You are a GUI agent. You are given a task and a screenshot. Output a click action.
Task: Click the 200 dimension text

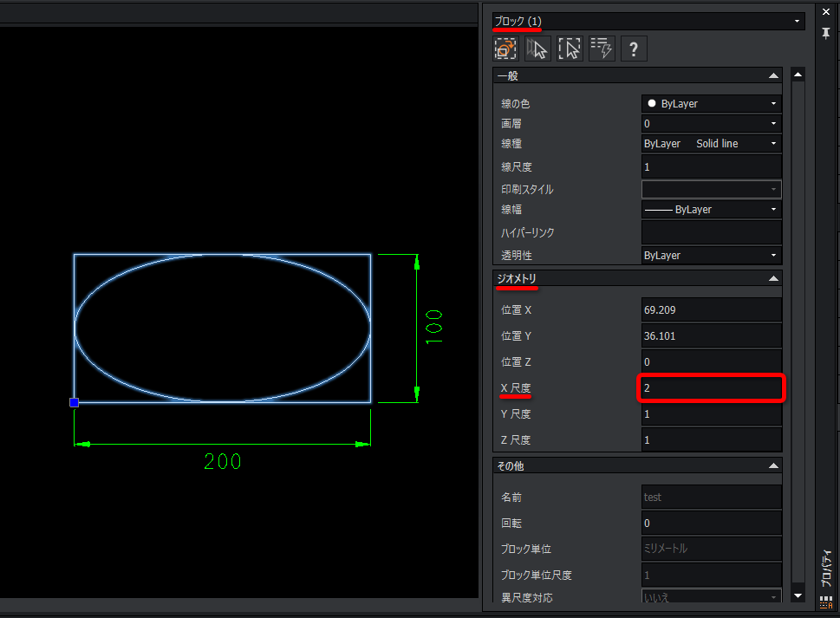click(x=222, y=461)
